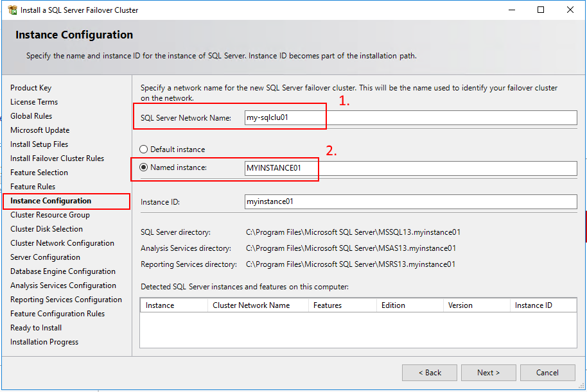
Task: Click the Detected SQL Server instances label
Action: point(245,287)
